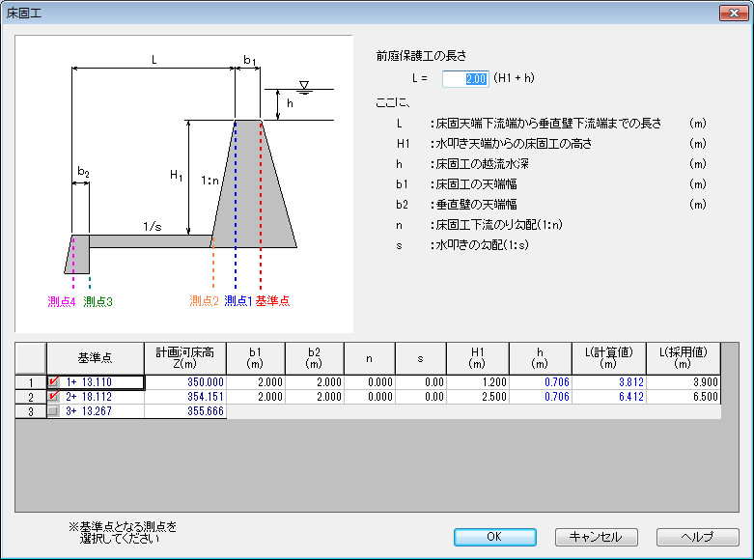Click the L(計算値) column header
Screen dimensions: 754x560
click(x=609, y=358)
